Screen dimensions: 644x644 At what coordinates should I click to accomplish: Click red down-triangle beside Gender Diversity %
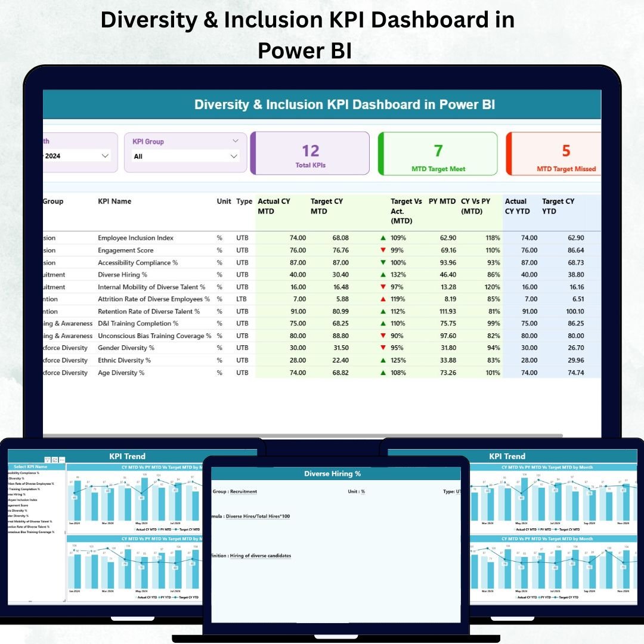click(x=385, y=348)
